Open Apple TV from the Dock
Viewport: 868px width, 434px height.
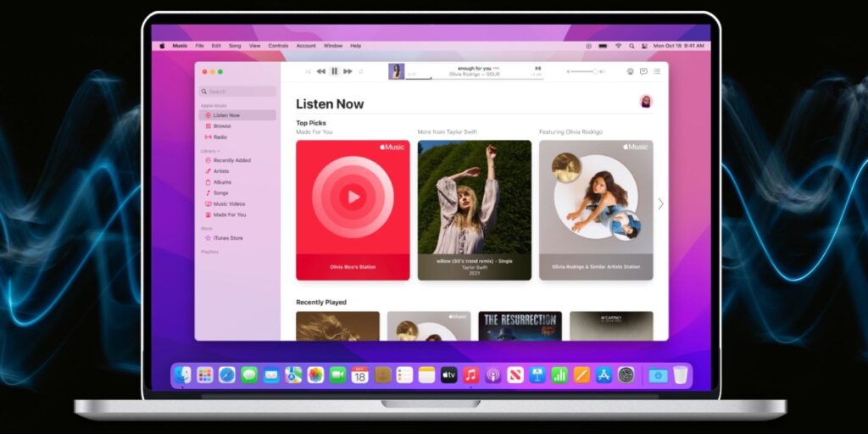449,375
